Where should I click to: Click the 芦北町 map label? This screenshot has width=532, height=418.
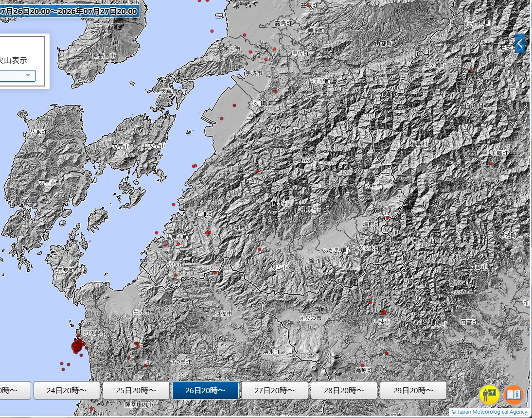click(x=205, y=214)
